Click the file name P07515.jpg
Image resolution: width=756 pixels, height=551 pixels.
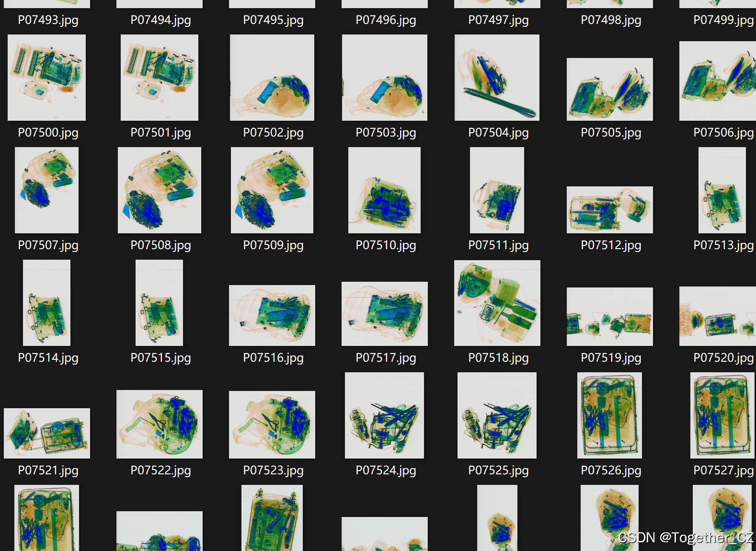(x=160, y=358)
